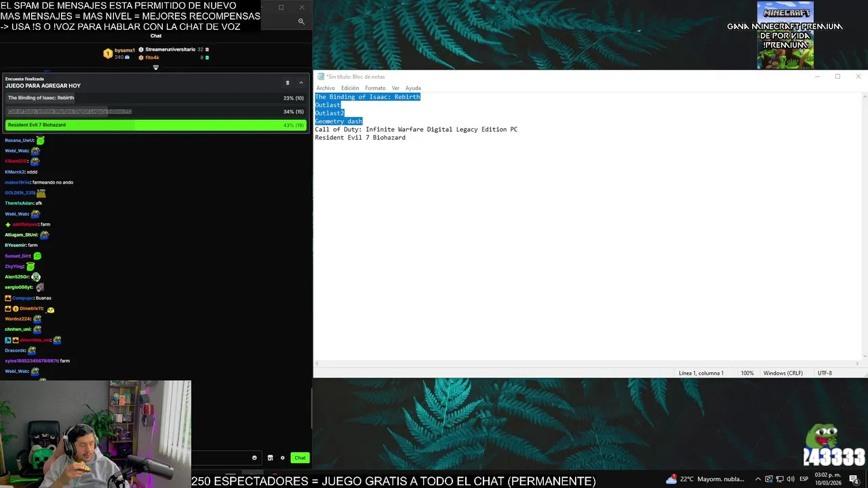Click sergio086yt username in chat
The image size is (868, 488).
click(x=18, y=287)
